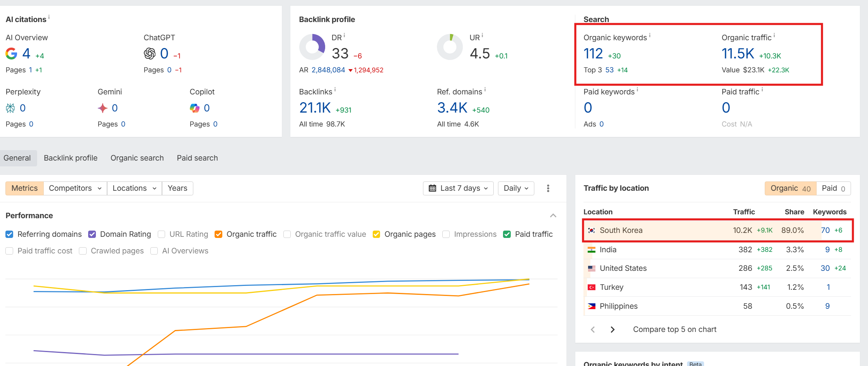Screen dimensions: 868x366
Task: Uncheck the Organic traffic checkbox
Action: (218, 234)
